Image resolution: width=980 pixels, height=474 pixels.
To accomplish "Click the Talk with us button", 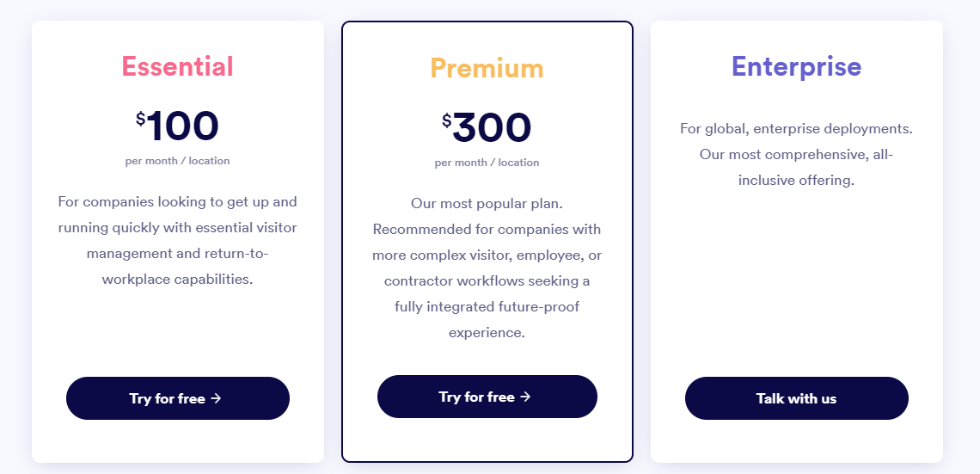I will tap(796, 398).
